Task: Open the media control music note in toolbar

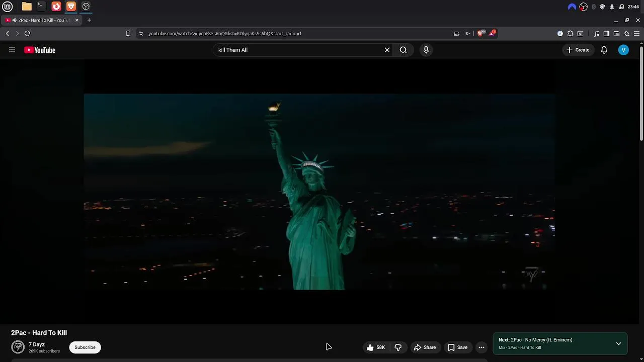Action: [596, 33]
